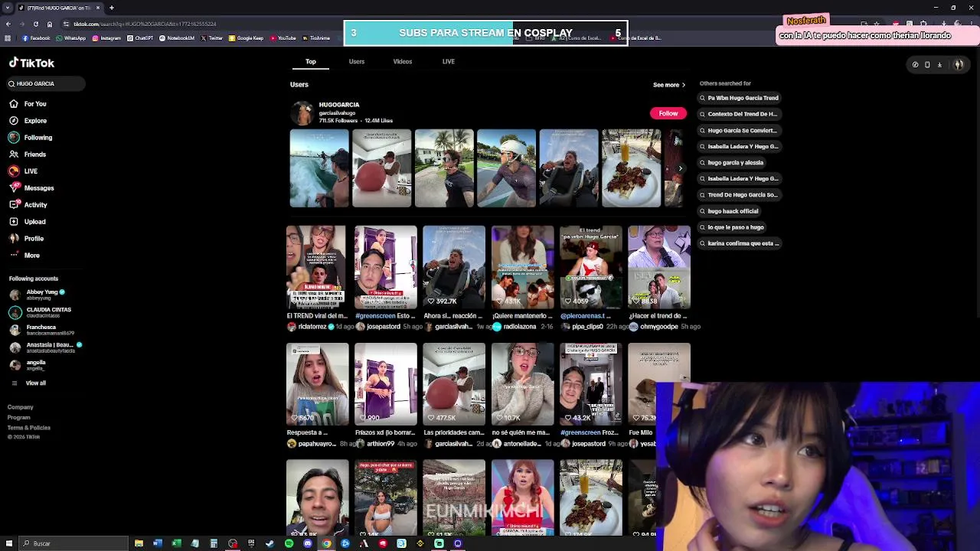Open the Company footer link
Viewport: 980px width, 551px height.
coord(21,407)
